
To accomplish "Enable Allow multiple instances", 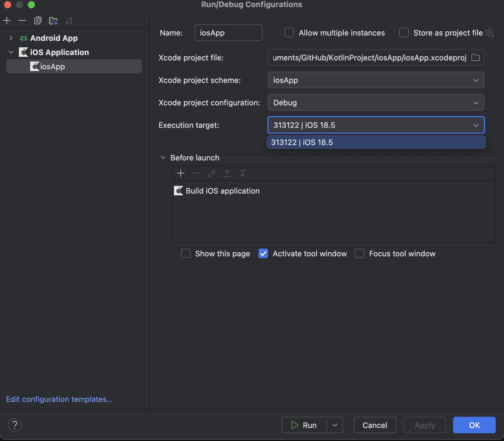I will (x=289, y=33).
